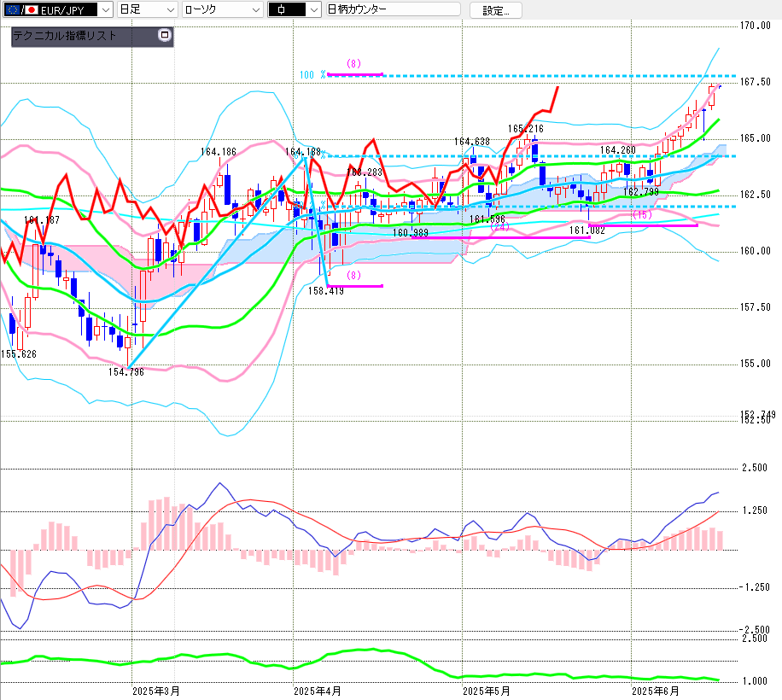Select the テクニカル指標リスト panel title
This screenshot has width=782, height=700.
point(64,35)
